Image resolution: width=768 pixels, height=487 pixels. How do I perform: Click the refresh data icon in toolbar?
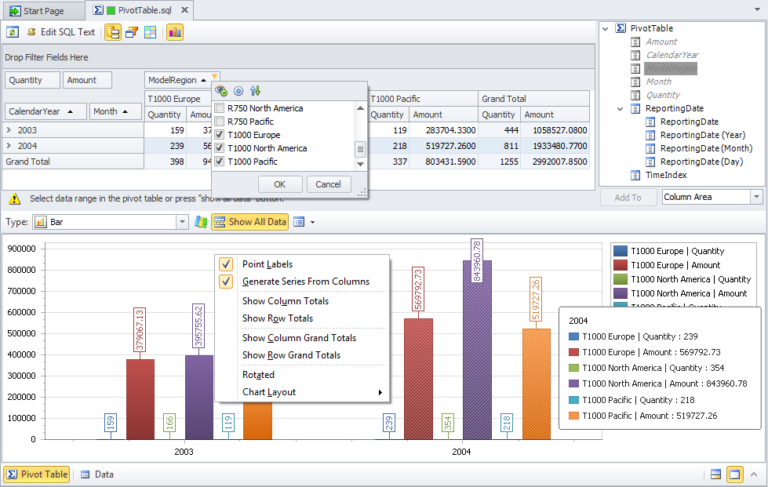(12, 32)
